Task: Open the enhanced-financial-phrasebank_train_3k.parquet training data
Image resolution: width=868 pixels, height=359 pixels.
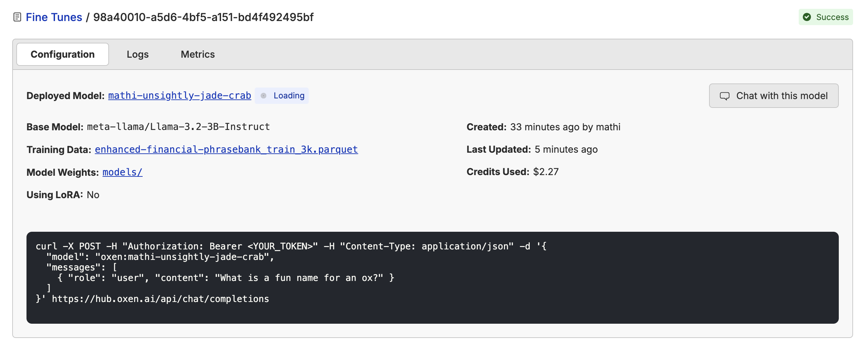Action: (x=226, y=149)
